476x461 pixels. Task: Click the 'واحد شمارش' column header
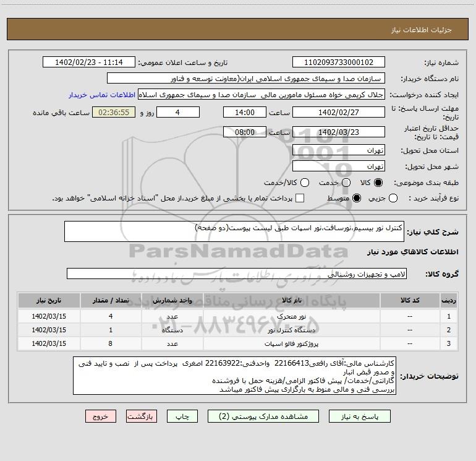click(x=172, y=301)
